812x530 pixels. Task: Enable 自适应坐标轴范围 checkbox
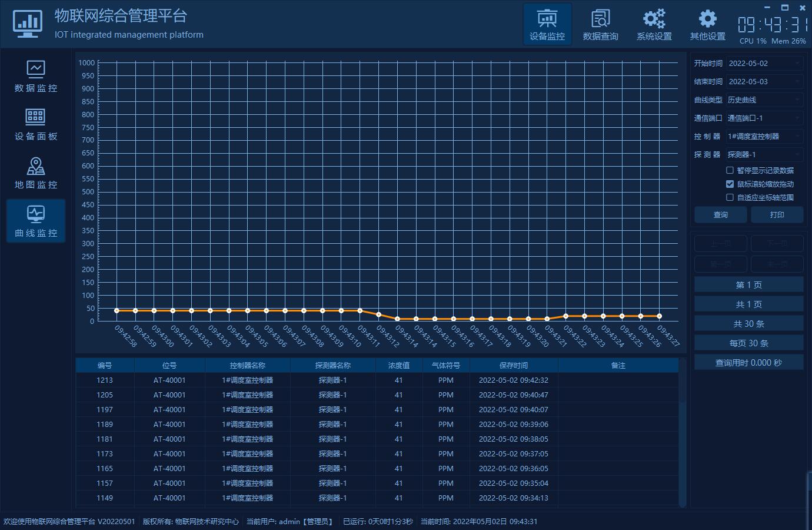(x=730, y=197)
